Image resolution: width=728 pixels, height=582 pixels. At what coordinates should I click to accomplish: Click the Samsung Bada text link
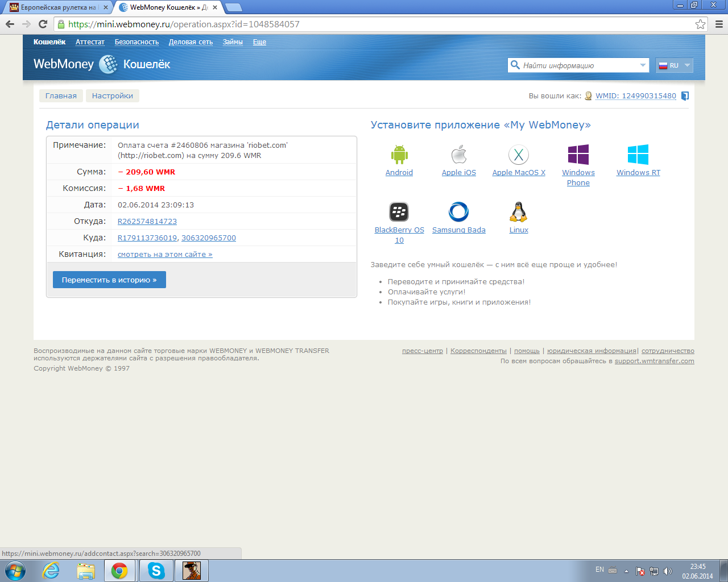pyautogui.click(x=459, y=230)
